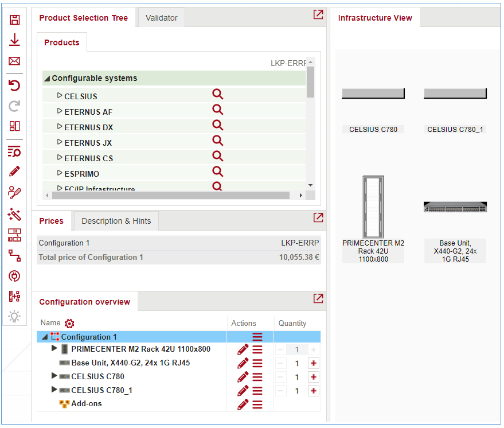Select the Products tab

(x=62, y=42)
